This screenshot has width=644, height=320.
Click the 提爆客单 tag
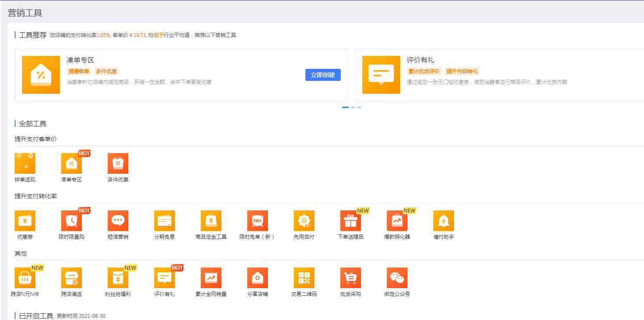(x=79, y=71)
